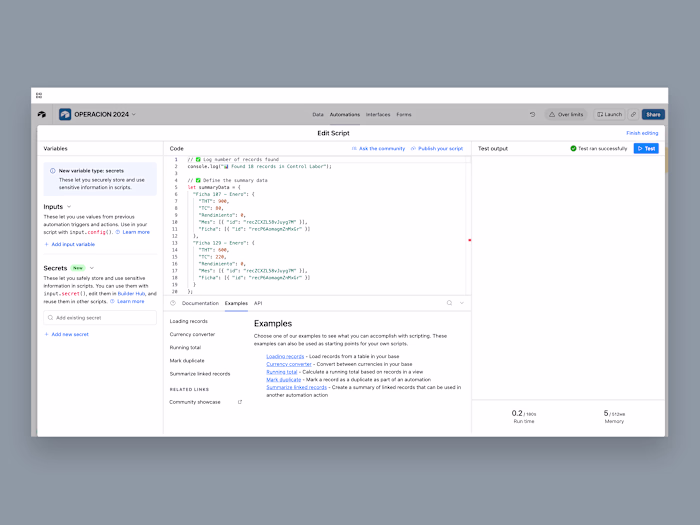Click Add input variable
Image resolution: width=700 pixels, height=525 pixels.
click(70, 244)
